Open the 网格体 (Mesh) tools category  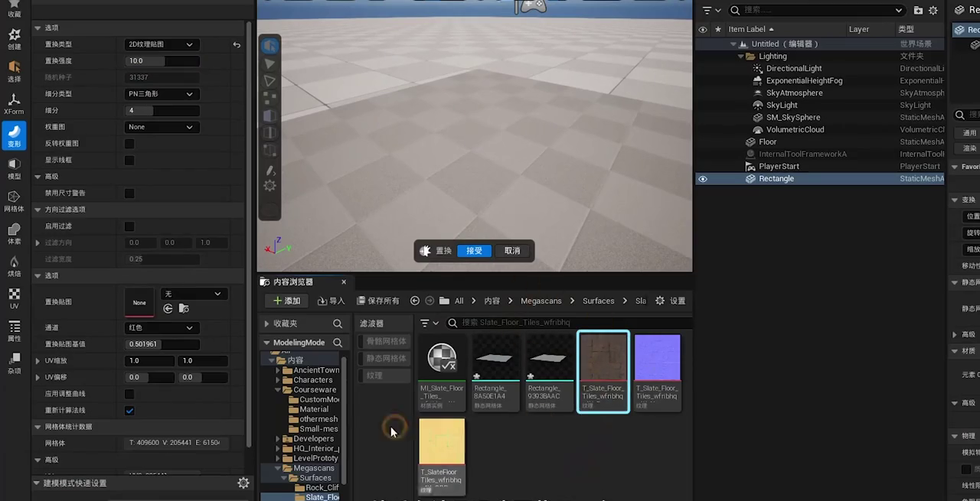pos(14,201)
